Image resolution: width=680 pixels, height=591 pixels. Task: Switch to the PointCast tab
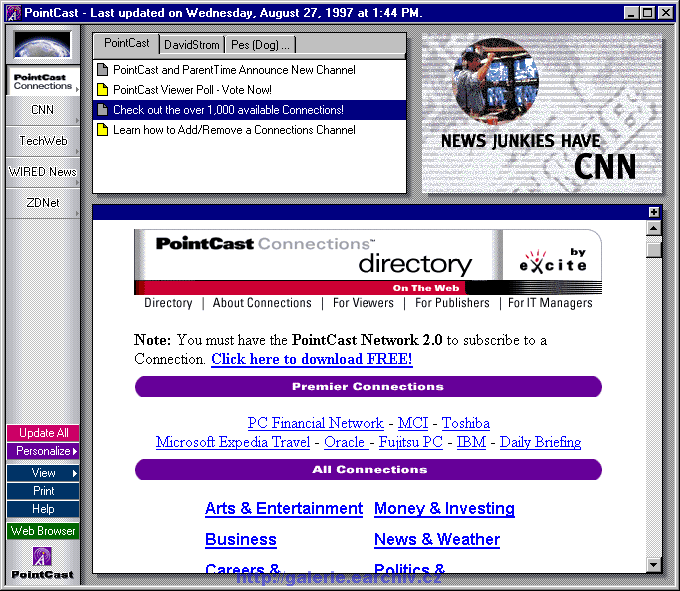(x=126, y=43)
